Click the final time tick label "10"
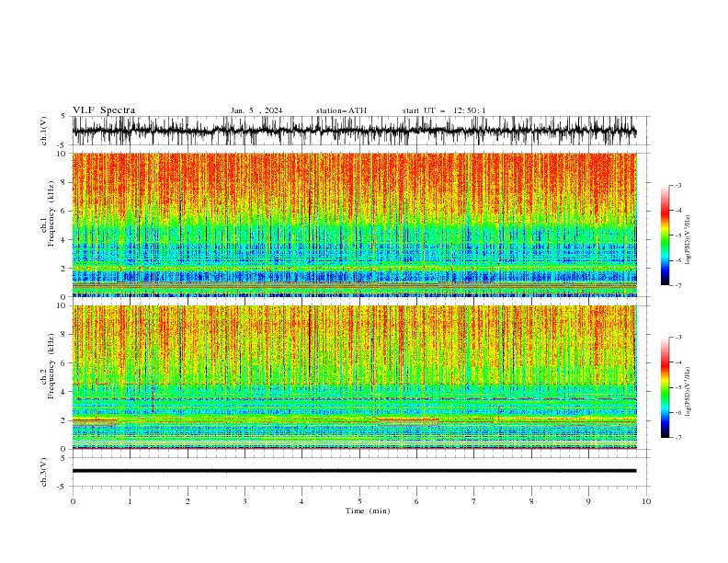The image size is (728, 563). click(646, 501)
